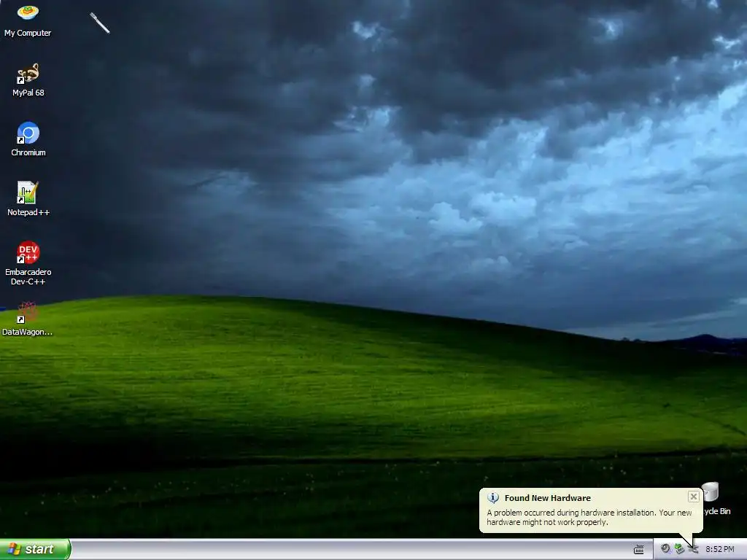Click the 8:52 PM taskbar clock

tap(719, 550)
